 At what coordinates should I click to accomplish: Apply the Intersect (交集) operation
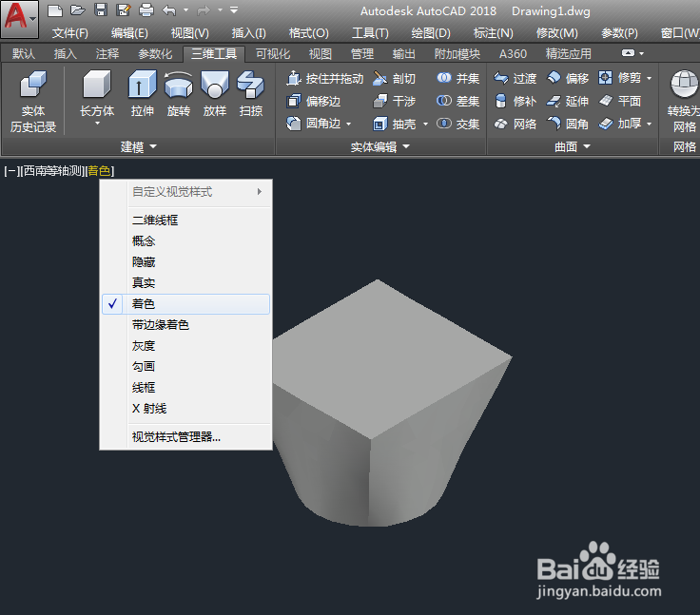click(458, 124)
